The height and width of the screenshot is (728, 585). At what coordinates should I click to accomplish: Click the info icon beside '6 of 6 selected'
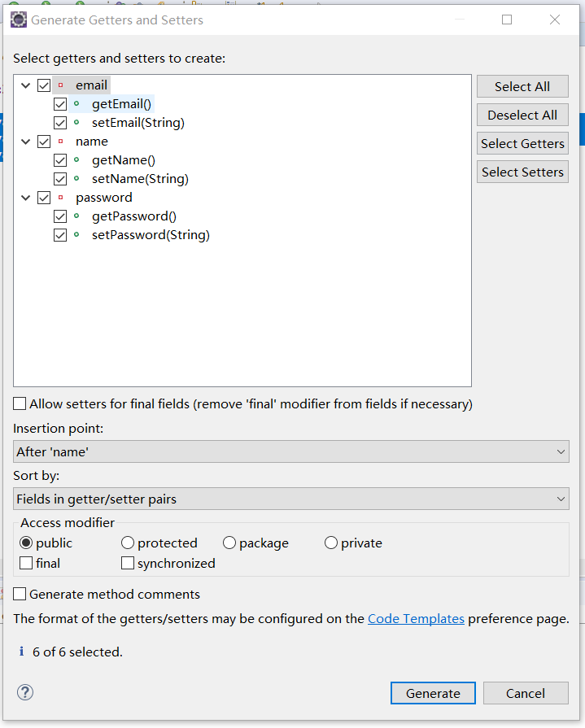point(20,651)
